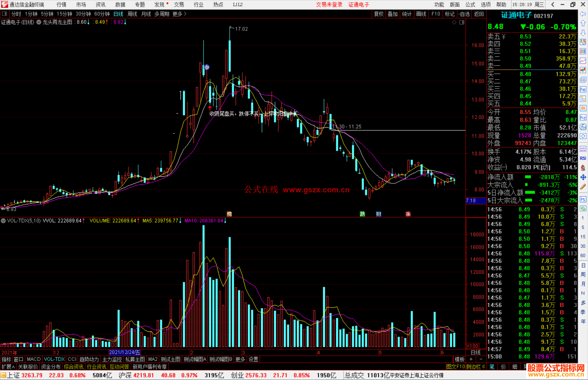Open the 资讯 menu

[x=100, y=4]
